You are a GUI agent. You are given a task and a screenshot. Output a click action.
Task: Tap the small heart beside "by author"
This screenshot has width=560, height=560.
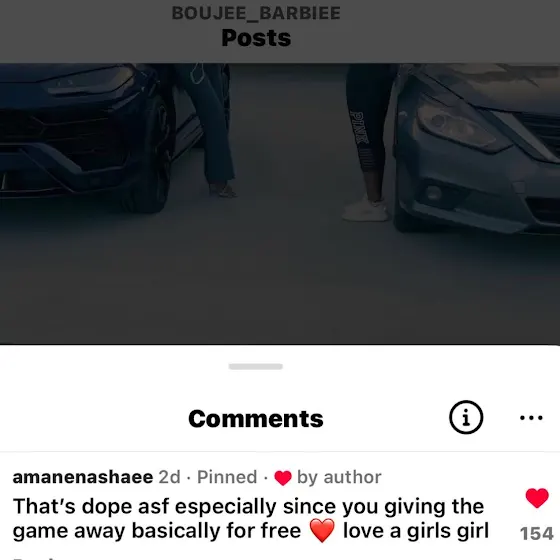click(283, 478)
